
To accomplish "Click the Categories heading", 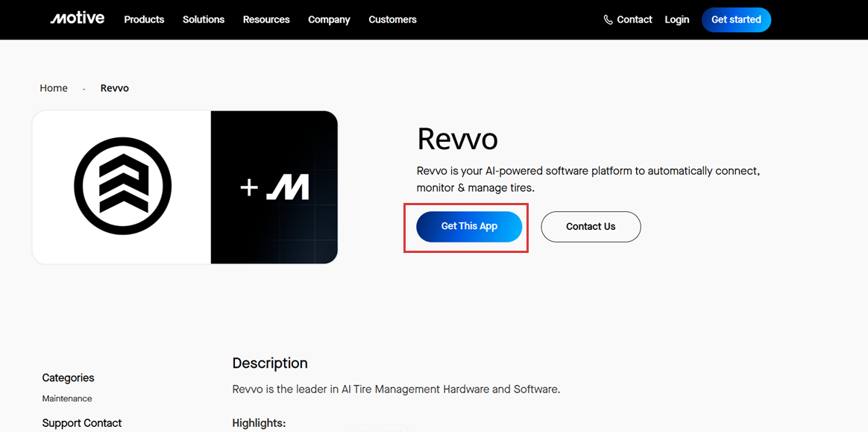I will tap(68, 378).
